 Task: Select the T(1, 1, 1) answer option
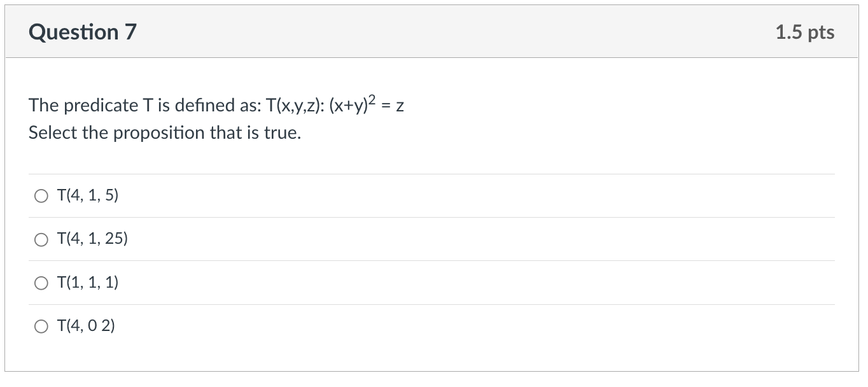click(x=88, y=283)
